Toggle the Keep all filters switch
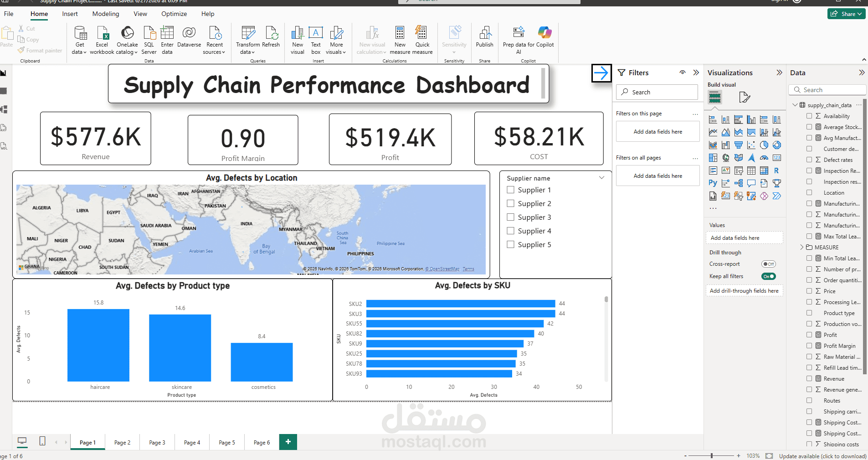868x460 pixels. click(x=769, y=276)
